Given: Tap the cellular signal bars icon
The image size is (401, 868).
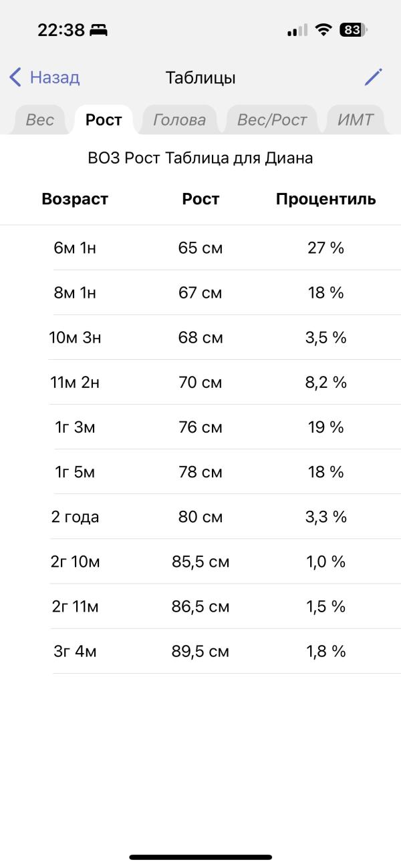Looking at the screenshot, I should click(x=297, y=30).
